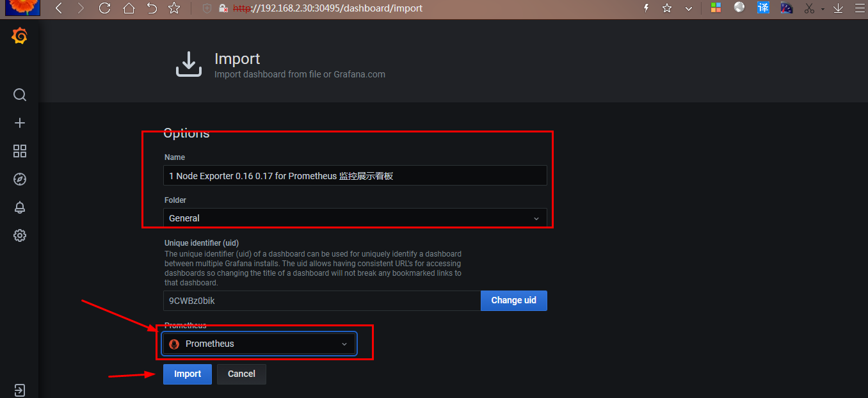
Task: Open the Create plus icon in sidebar
Action: click(x=20, y=123)
